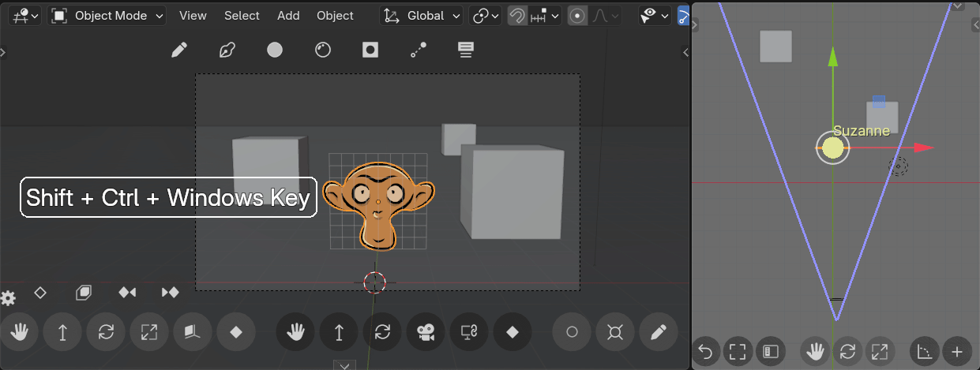Click the rotate arrows button in left group

[x=106, y=332]
